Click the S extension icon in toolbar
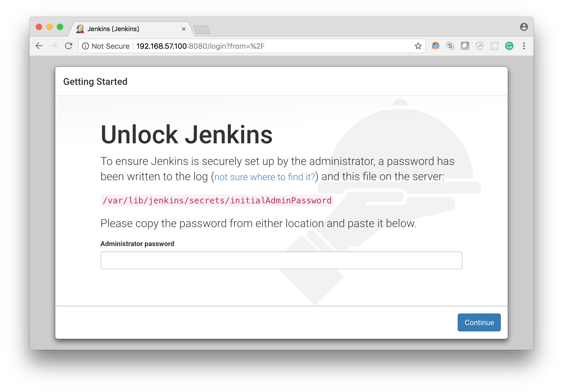The width and height of the screenshot is (563, 392). pos(450,46)
